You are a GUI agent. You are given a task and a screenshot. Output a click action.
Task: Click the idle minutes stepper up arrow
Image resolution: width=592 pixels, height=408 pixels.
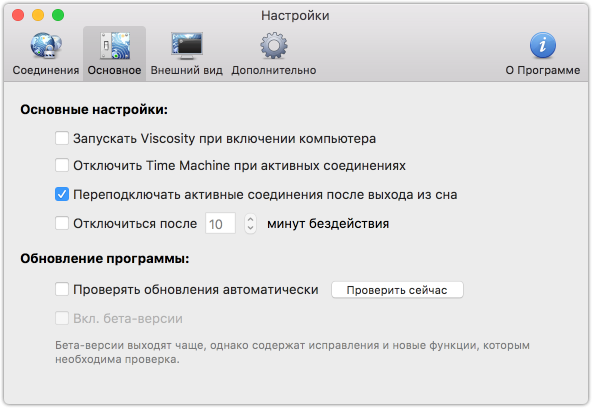click(x=250, y=219)
